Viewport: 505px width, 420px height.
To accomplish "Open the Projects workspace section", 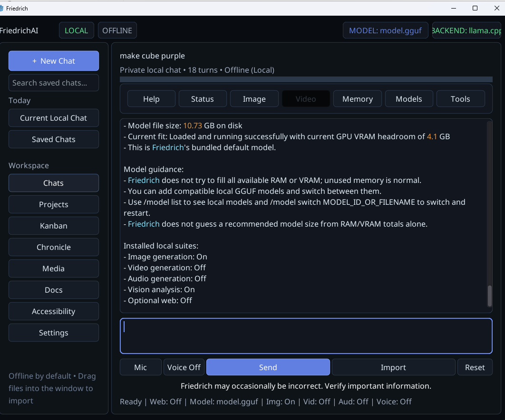I will (53, 204).
